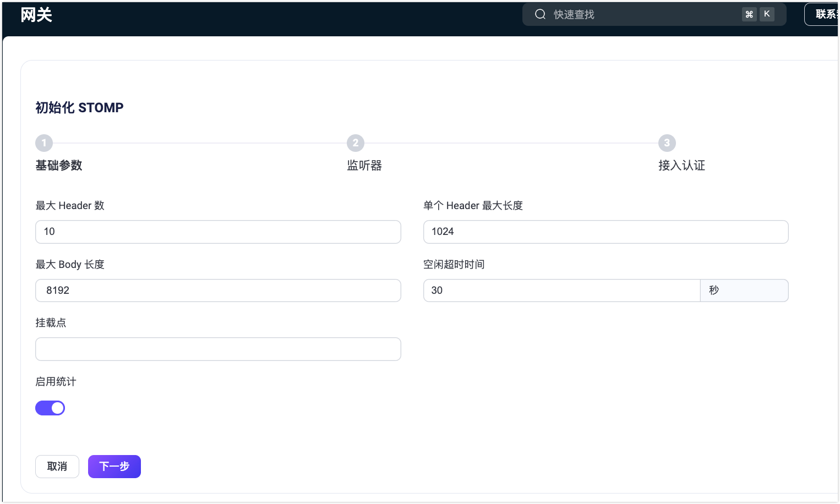Screen dimensions: 840x504
Task: Click the step 3 circle indicator
Action: tap(667, 143)
